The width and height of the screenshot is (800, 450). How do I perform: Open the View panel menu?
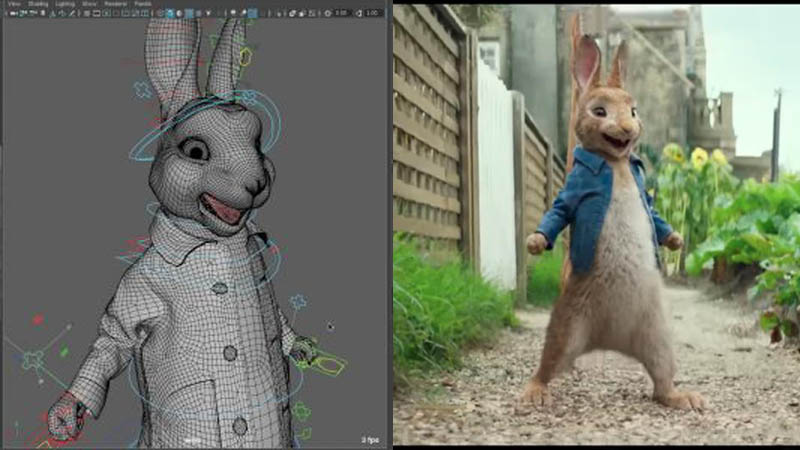[14, 4]
